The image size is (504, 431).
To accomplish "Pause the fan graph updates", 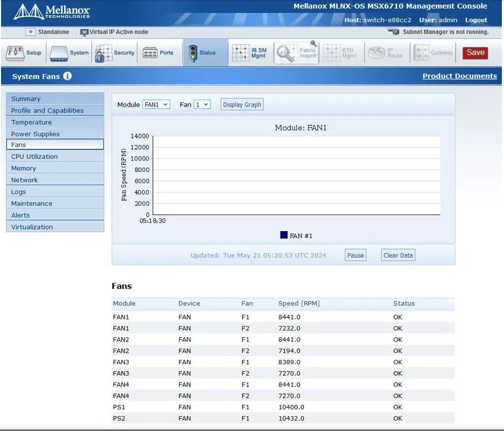I will (355, 255).
